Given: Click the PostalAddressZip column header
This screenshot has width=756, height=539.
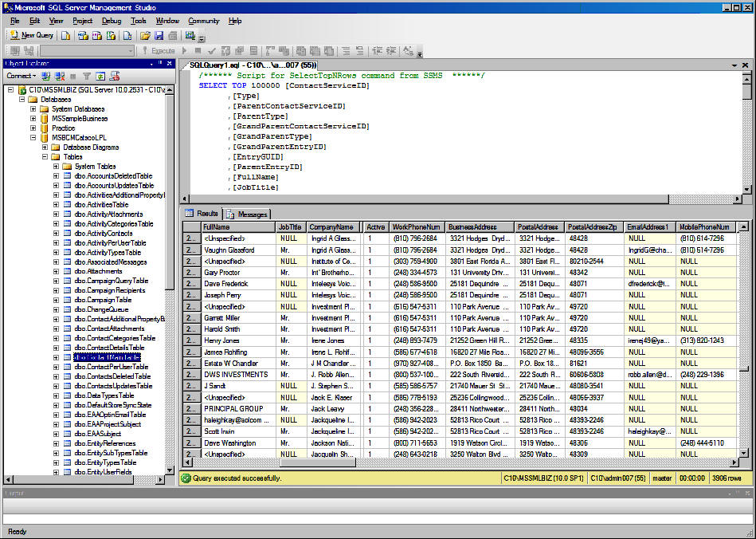Looking at the screenshot, I should coord(593,226).
